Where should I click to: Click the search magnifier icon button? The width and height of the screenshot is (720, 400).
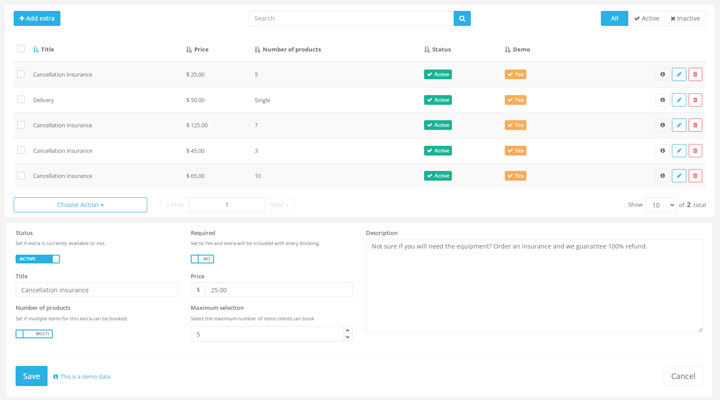pyautogui.click(x=462, y=18)
